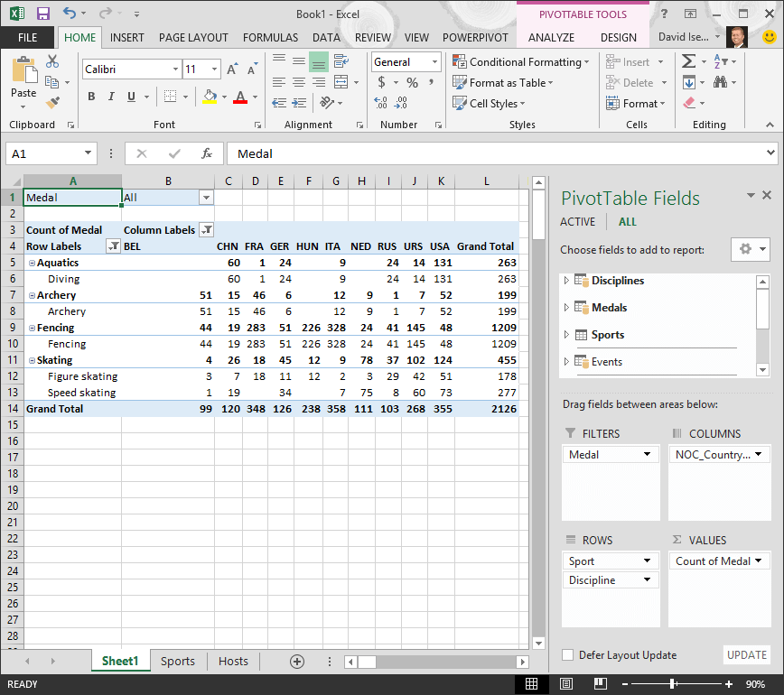Viewport: 784px width, 695px height.
Task: Open the Hosts sheet tab
Action: click(233, 661)
